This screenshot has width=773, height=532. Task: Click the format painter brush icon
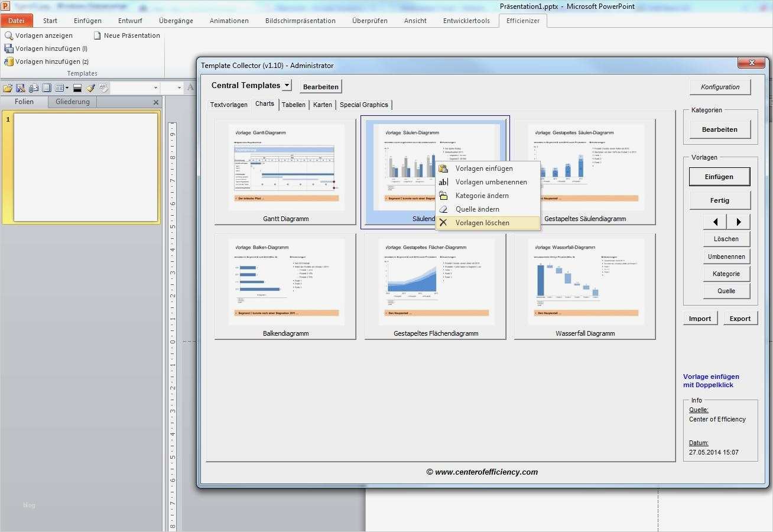click(90, 88)
